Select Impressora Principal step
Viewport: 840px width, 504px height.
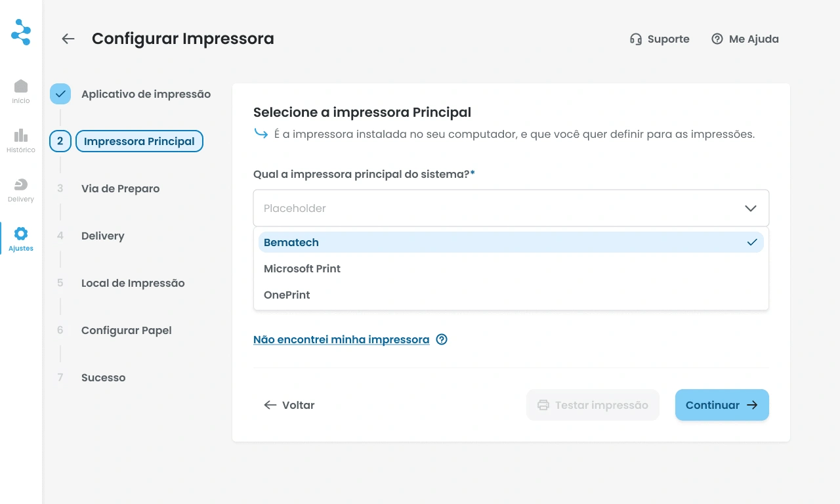[139, 141]
